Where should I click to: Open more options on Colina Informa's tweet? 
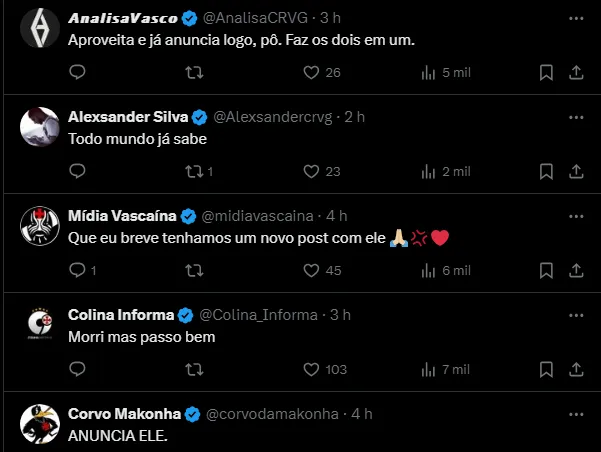[576, 315]
